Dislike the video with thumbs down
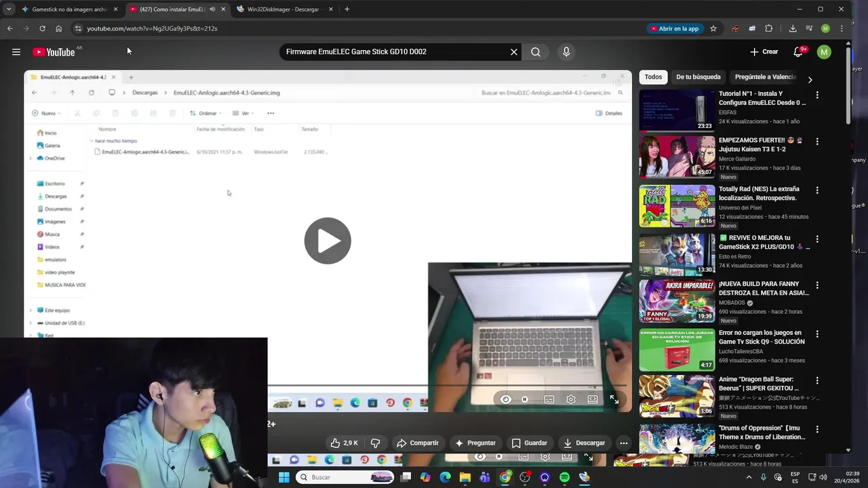The width and height of the screenshot is (868, 488). click(x=375, y=443)
